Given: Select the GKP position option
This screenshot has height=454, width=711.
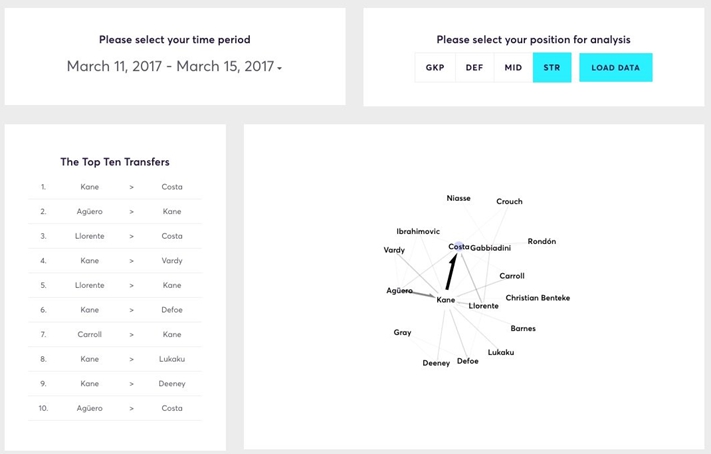Looking at the screenshot, I should [435, 68].
